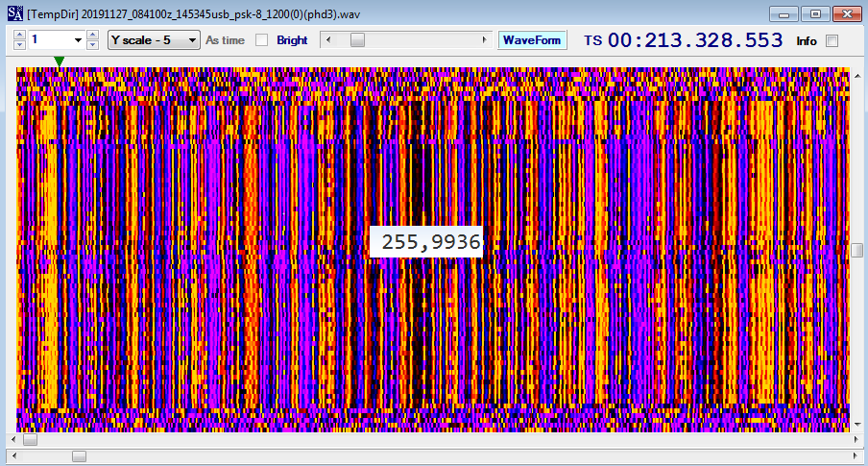Viewport: 868px width, 466px height.
Task: Click the lower horizontal scrollbar right arrow
Action: 856,456
